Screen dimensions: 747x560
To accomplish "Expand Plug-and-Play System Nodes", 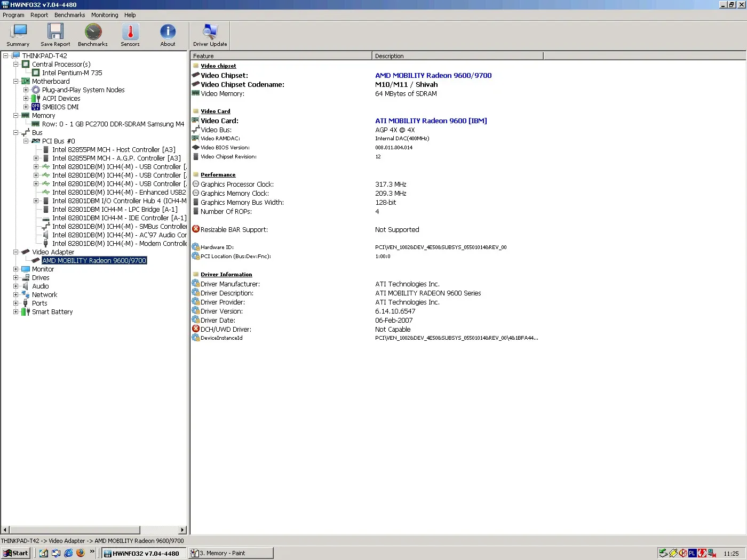I will point(26,90).
